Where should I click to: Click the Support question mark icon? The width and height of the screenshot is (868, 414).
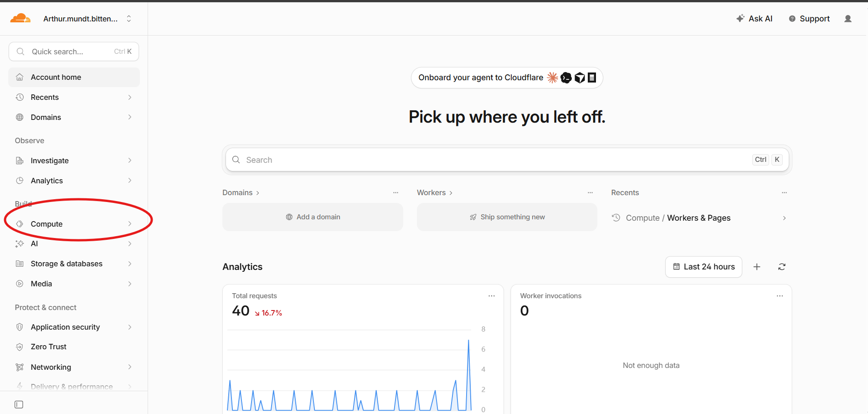792,19
